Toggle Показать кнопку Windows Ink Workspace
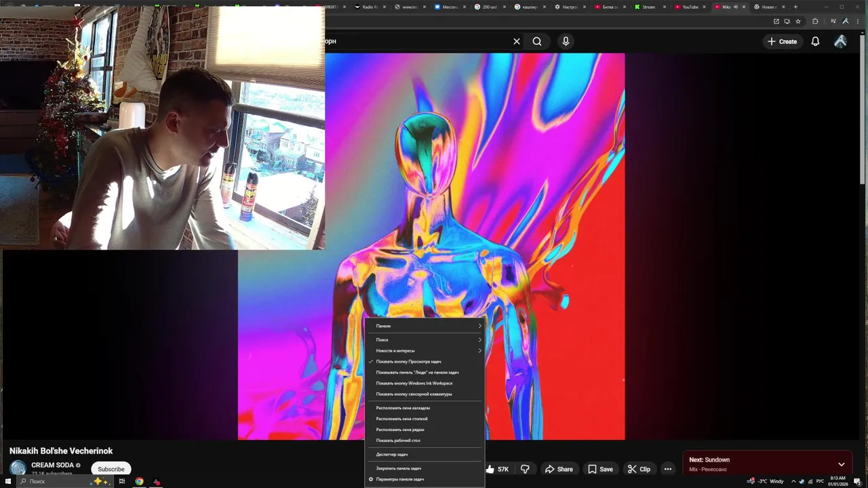 (x=425, y=383)
